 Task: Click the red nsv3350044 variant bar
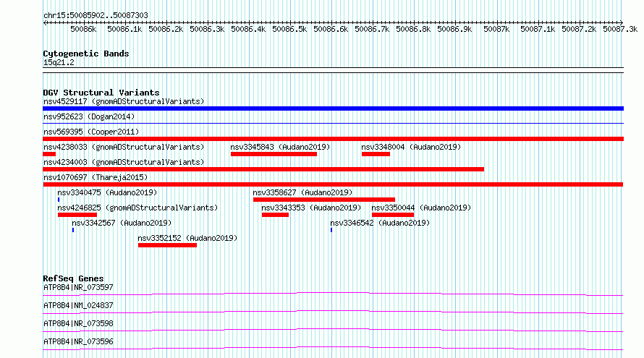tap(393, 215)
